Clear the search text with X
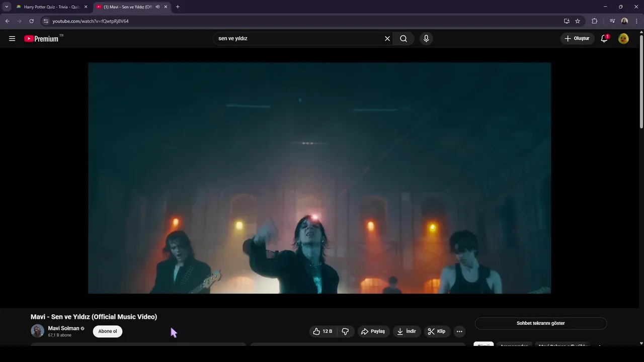The image size is (644, 362). coord(387,39)
